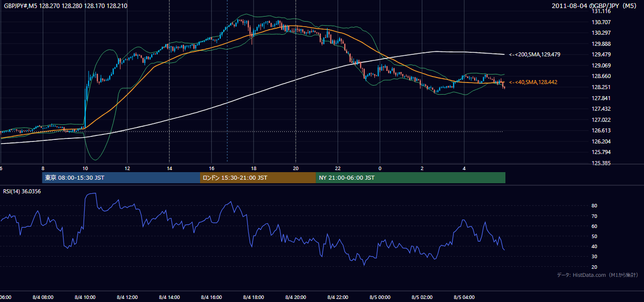Image resolution: width=644 pixels, height=302 pixels.
Task: Click the RSI(14) 36.0356 indicator label
Action: tap(22, 191)
